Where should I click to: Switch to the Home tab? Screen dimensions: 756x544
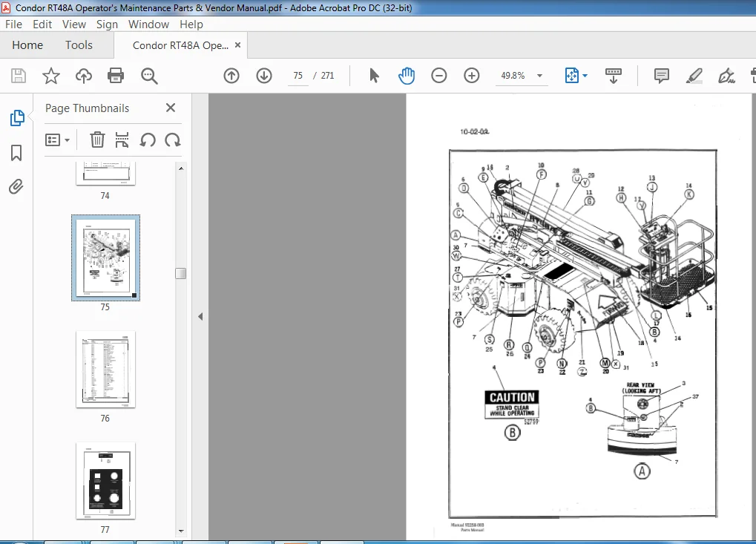(x=27, y=45)
